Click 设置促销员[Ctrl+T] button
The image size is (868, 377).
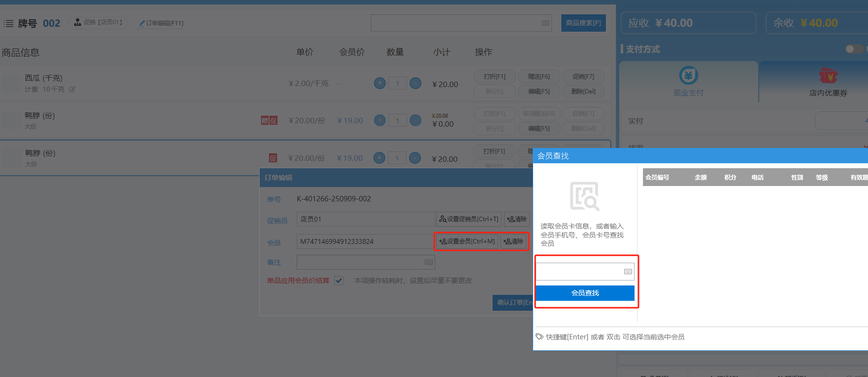click(469, 219)
